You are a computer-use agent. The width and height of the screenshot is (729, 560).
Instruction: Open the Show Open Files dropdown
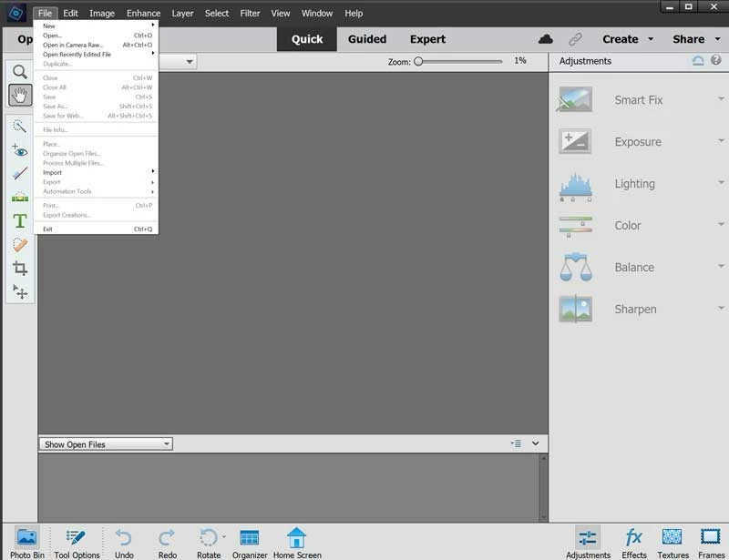(106, 444)
